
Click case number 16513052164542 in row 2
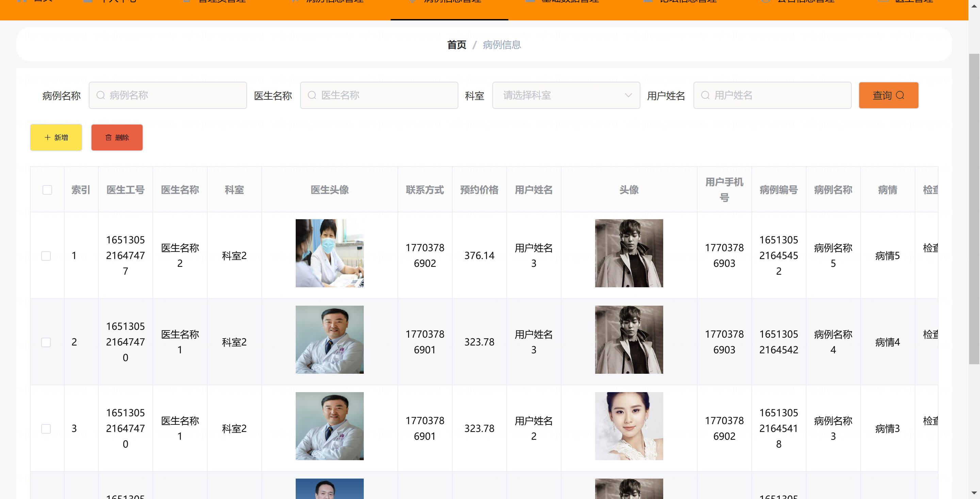click(779, 342)
